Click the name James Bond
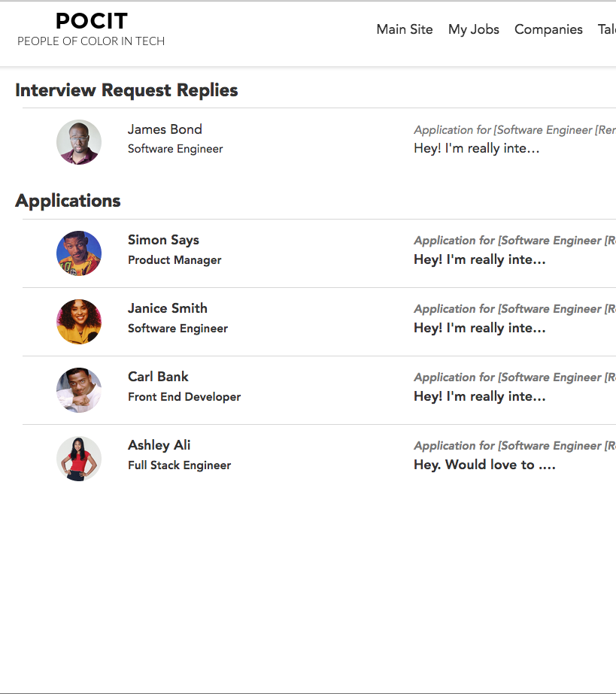Image resolution: width=616 pixels, height=694 pixels. [x=165, y=129]
